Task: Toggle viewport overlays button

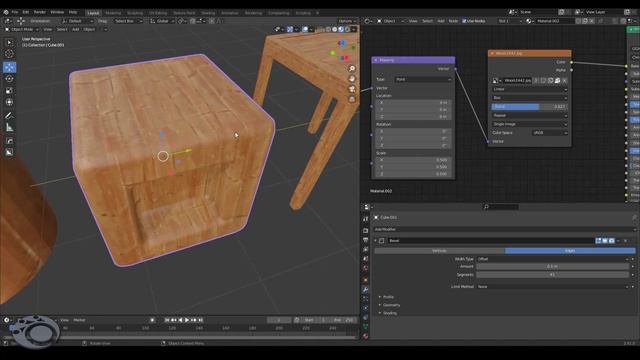Action: 305,29
